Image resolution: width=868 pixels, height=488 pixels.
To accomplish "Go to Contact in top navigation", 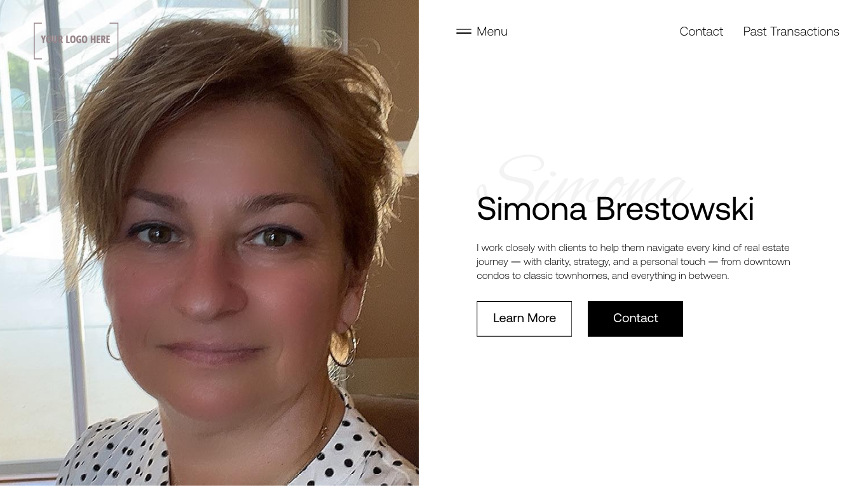I will 701,31.
